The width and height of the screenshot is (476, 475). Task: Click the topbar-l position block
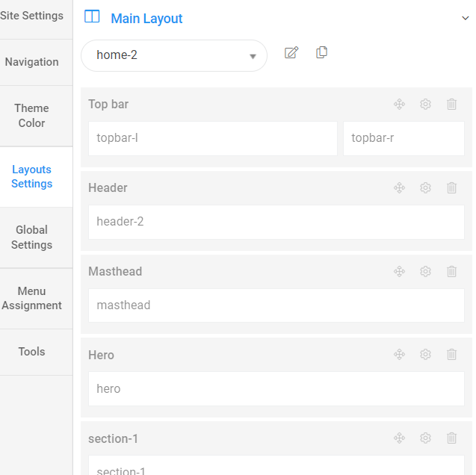(213, 138)
